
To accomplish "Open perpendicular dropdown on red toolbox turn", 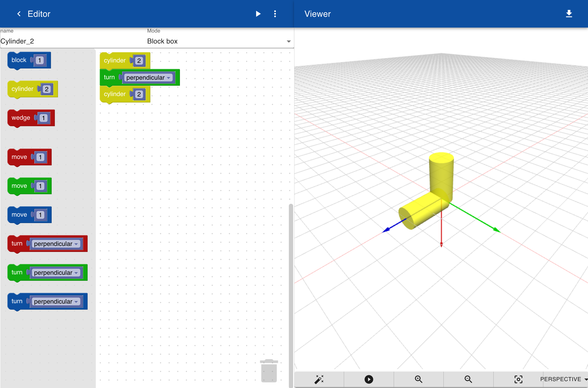I will pyautogui.click(x=56, y=244).
